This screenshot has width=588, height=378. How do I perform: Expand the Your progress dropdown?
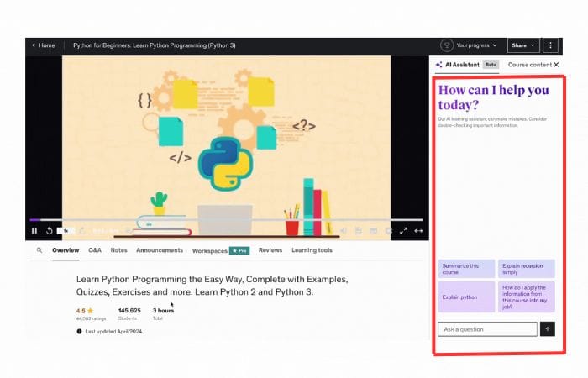pyautogui.click(x=476, y=45)
